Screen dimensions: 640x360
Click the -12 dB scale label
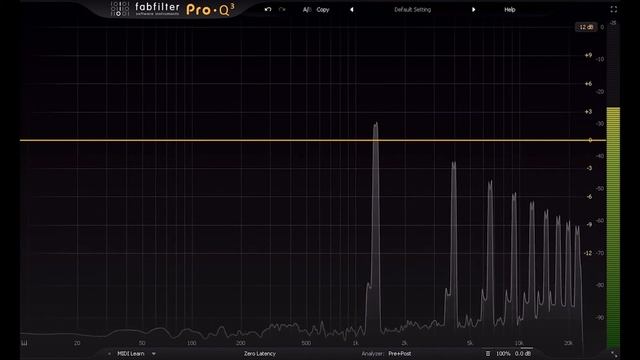[588, 253]
